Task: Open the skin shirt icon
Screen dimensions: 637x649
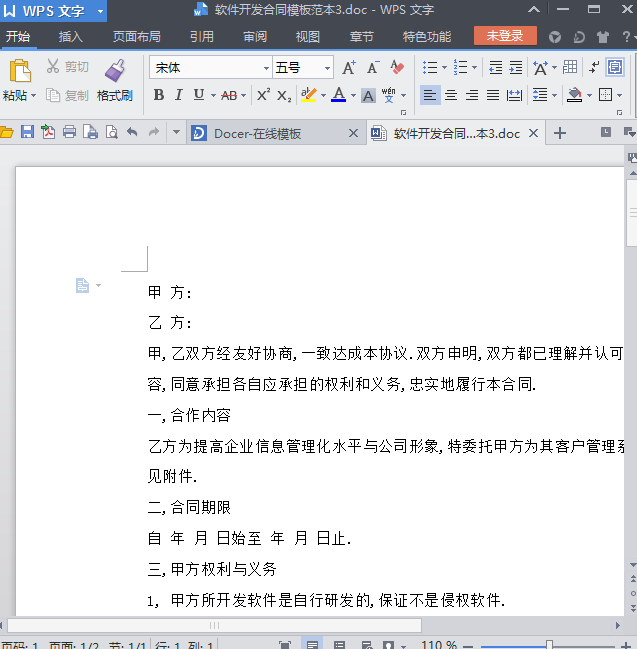Action: tap(603, 37)
